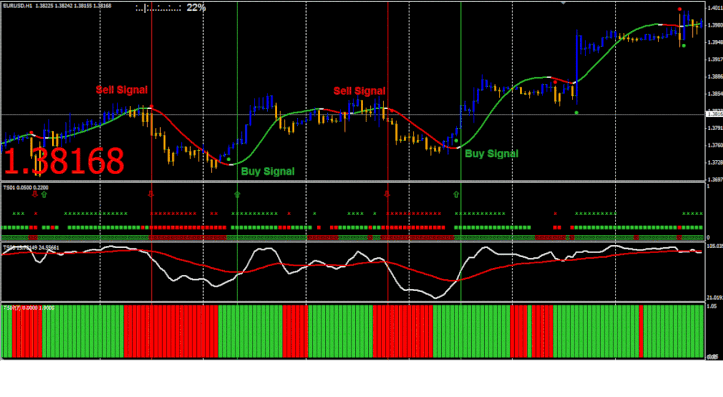Click green arrow under second Buy Signal line

pyautogui.click(x=456, y=195)
